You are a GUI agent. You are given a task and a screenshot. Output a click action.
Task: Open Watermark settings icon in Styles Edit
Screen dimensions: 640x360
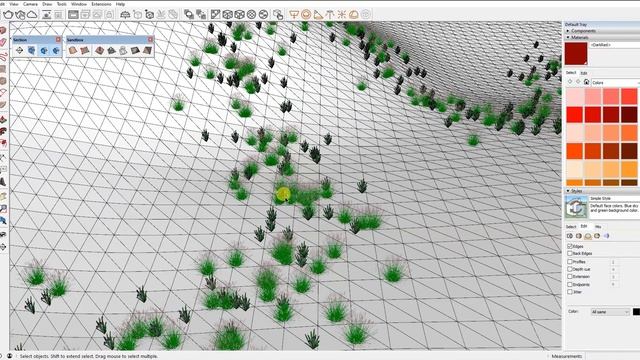click(x=597, y=236)
